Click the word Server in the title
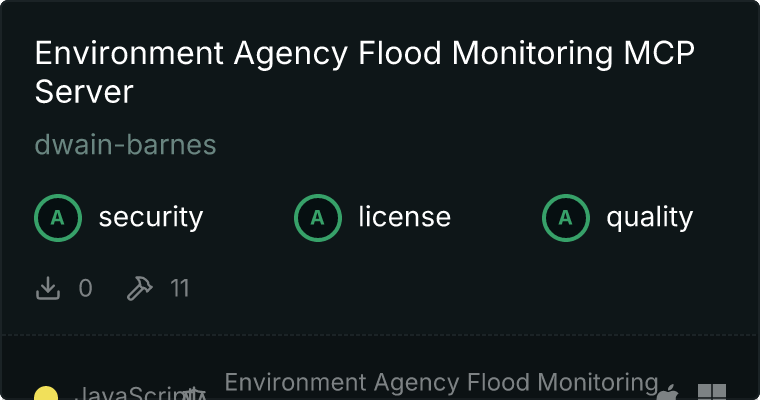 pyautogui.click(x=84, y=92)
